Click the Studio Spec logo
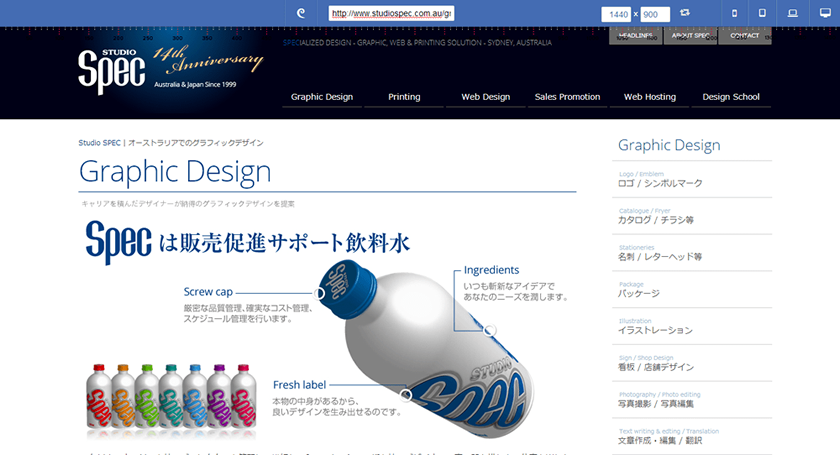This screenshot has height=455, width=840. [x=113, y=69]
